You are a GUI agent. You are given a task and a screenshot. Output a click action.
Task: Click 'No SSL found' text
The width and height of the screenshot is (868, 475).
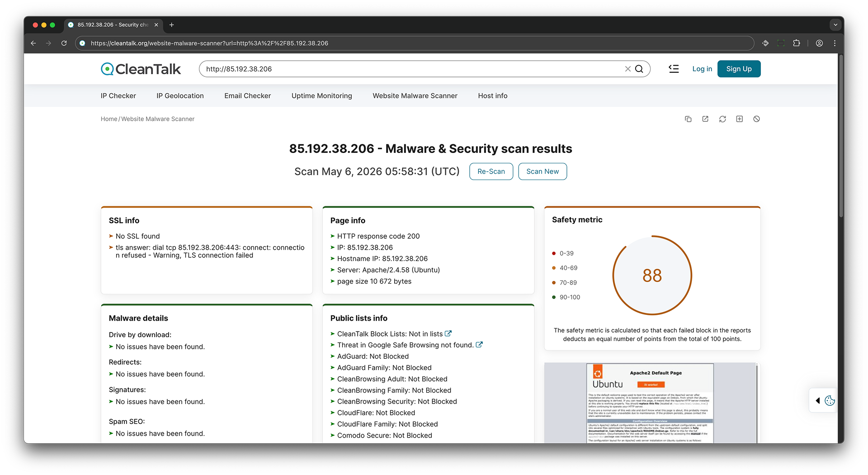(137, 236)
